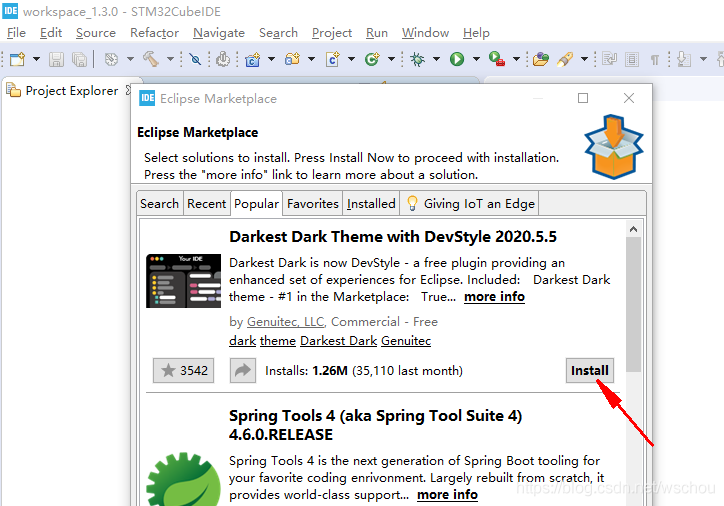This screenshot has height=506, width=724.
Task: Install Darkest Dark Theme with DevStyle
Action: pos(590,370)
